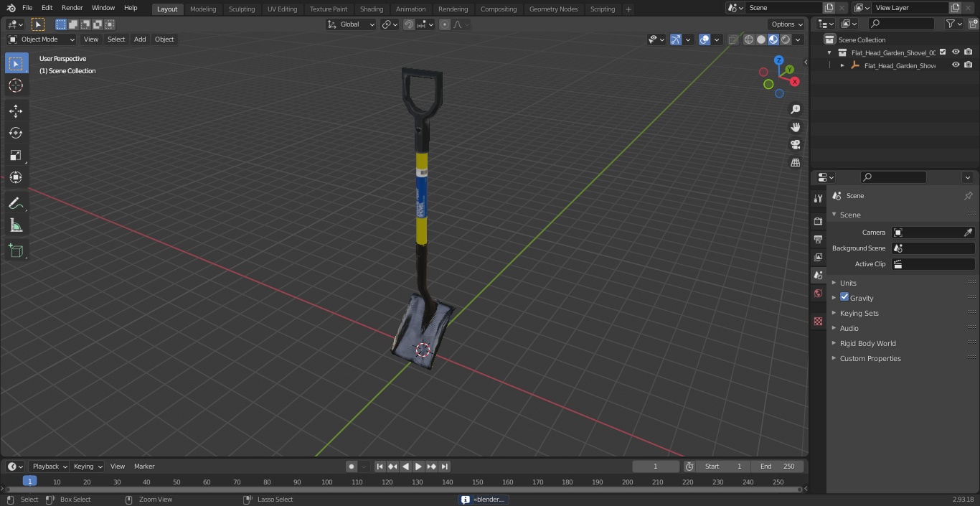Activate the Select Box tool
This screenshot has height=506, width=980.
point(16,63)
